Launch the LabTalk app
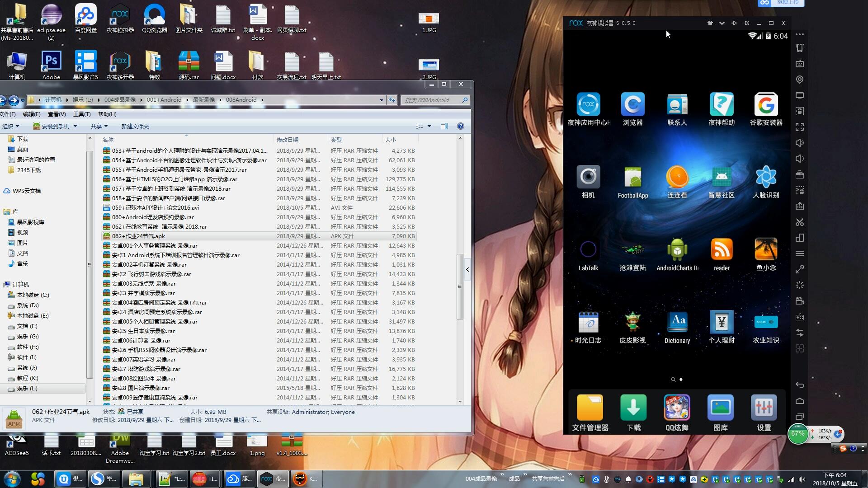 tap(588, 255)
